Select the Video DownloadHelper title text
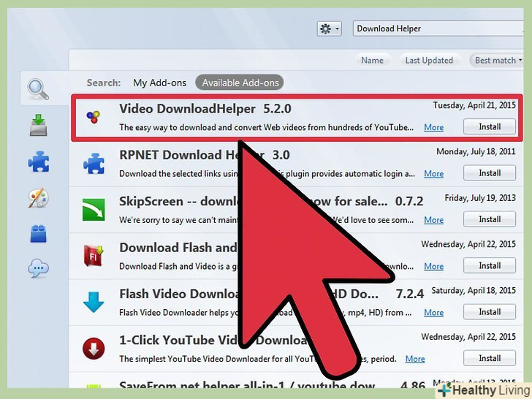The image size is (532, 399). [187, 109]
